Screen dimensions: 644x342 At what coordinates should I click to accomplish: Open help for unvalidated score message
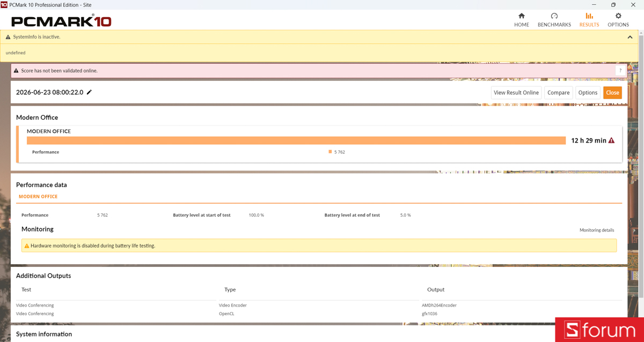point(620,71)
